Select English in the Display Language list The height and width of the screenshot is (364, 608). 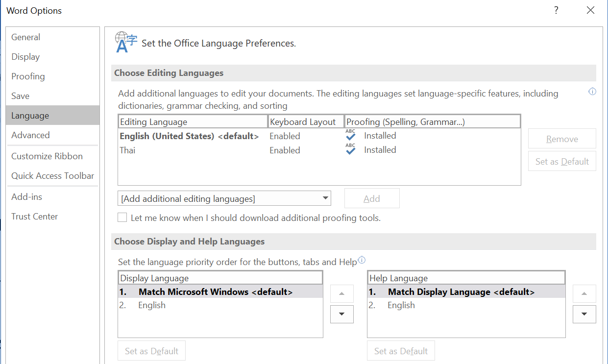tap(152, 305)
